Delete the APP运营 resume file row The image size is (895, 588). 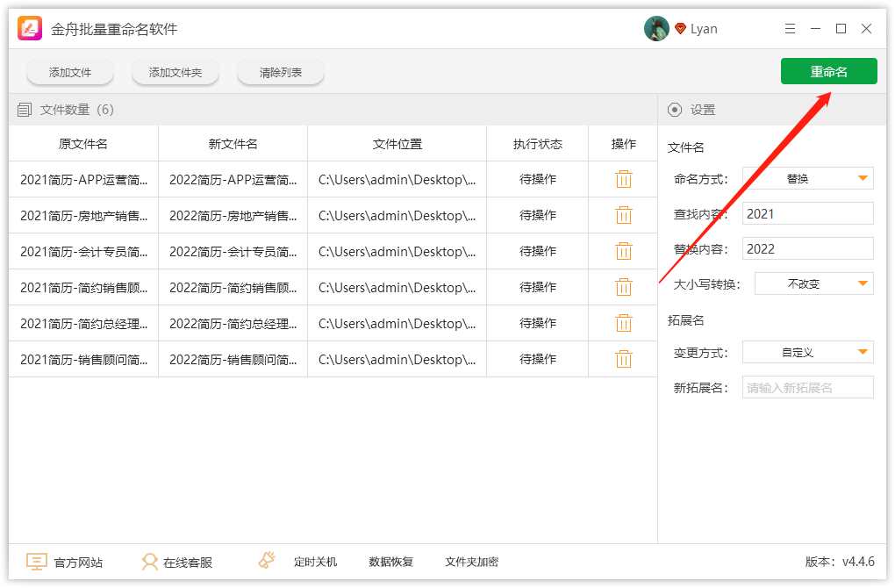click(x=624, y=179)
